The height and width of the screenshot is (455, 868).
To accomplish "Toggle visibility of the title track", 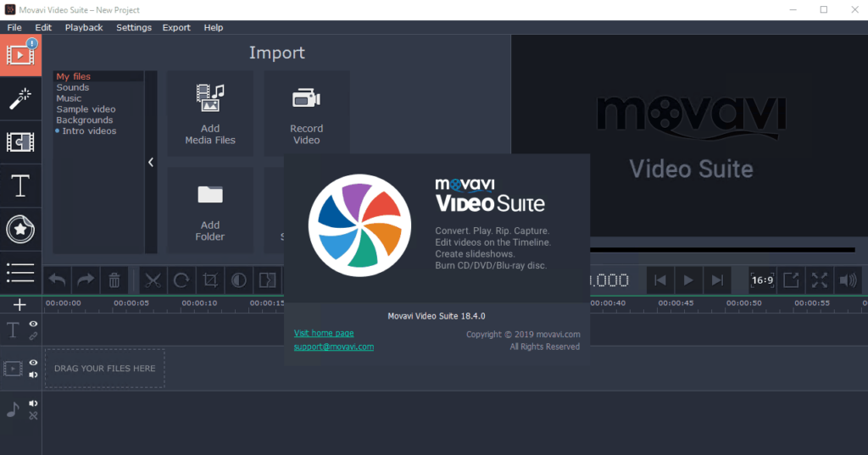I will pos(33,324).
